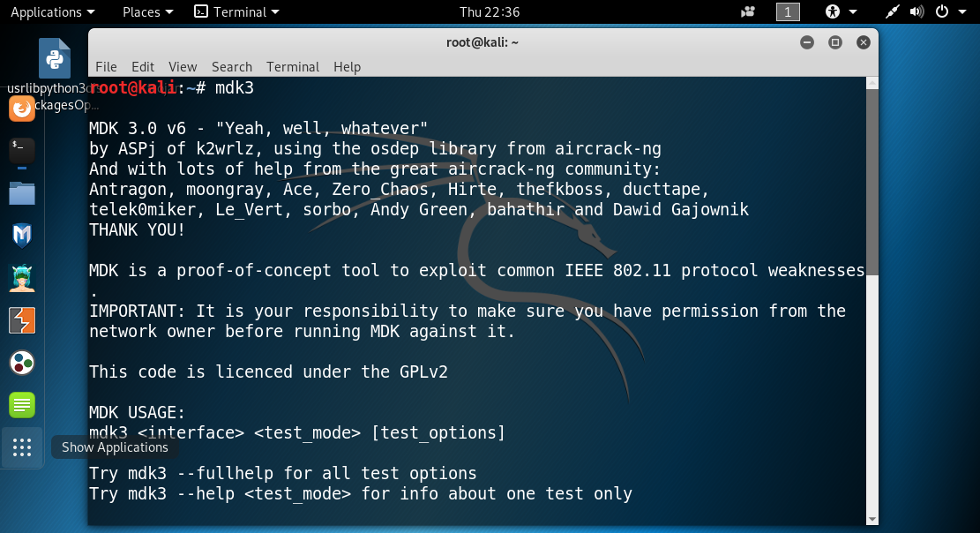The height and width of the screenshot is (533, 980).
Task: Expand the system menu arrow
Action: pos(962,11)
